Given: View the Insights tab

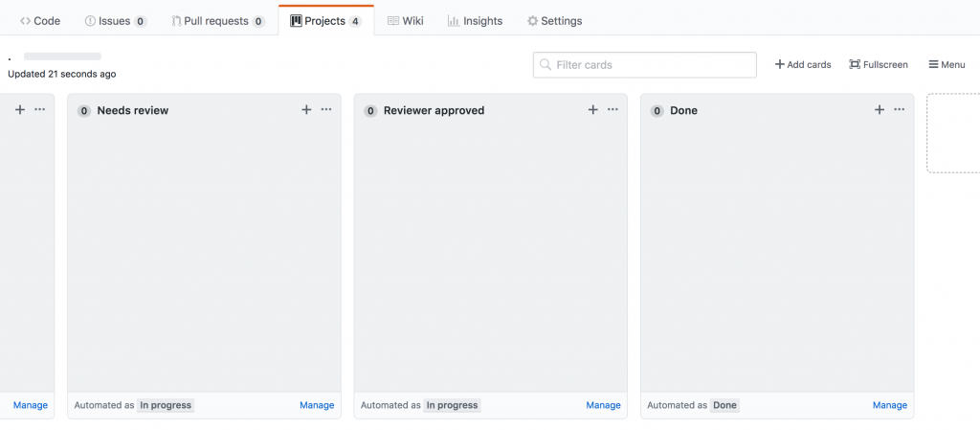Looking at the screenshot, I should pos(475,21).
